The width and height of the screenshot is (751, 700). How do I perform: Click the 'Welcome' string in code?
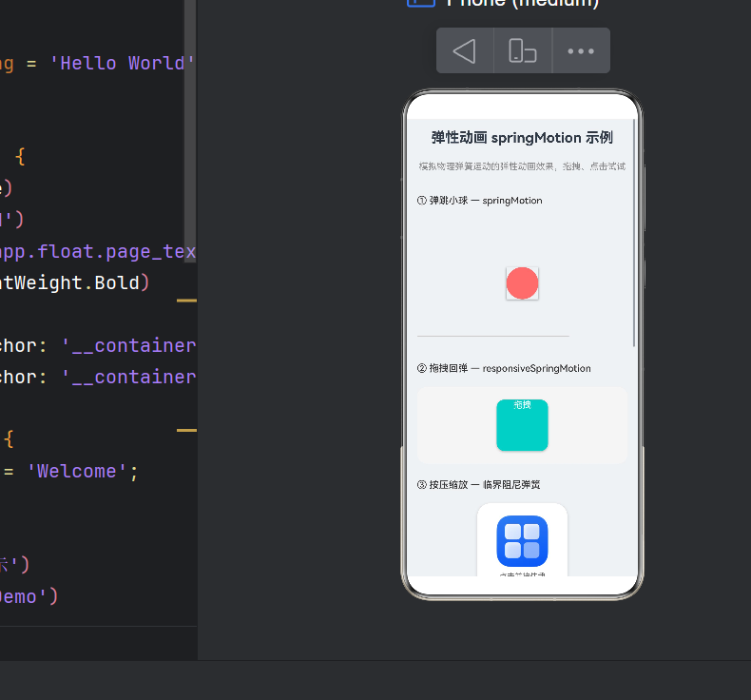click(77, 472)
